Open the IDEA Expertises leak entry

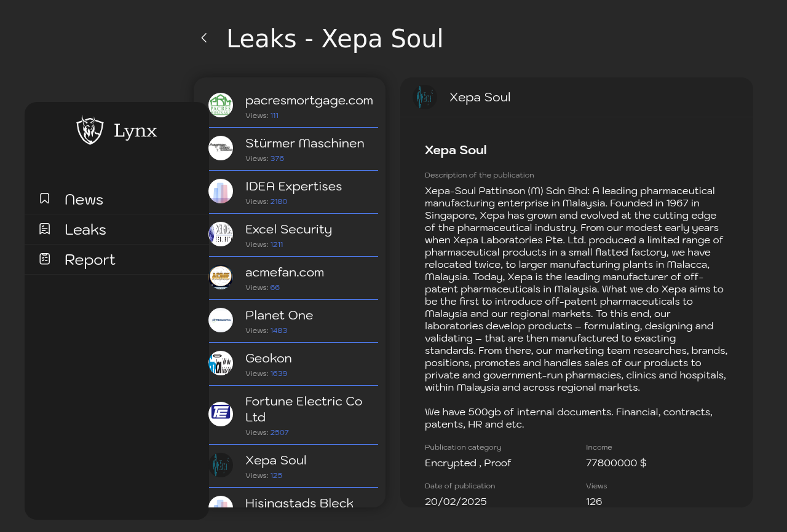293,192
